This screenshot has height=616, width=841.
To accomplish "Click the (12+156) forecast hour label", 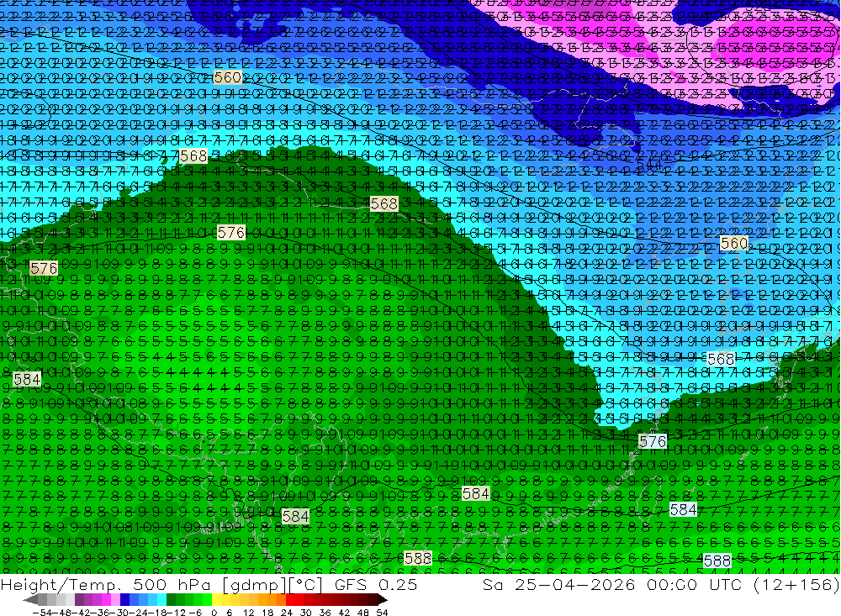I will point(796,584).
